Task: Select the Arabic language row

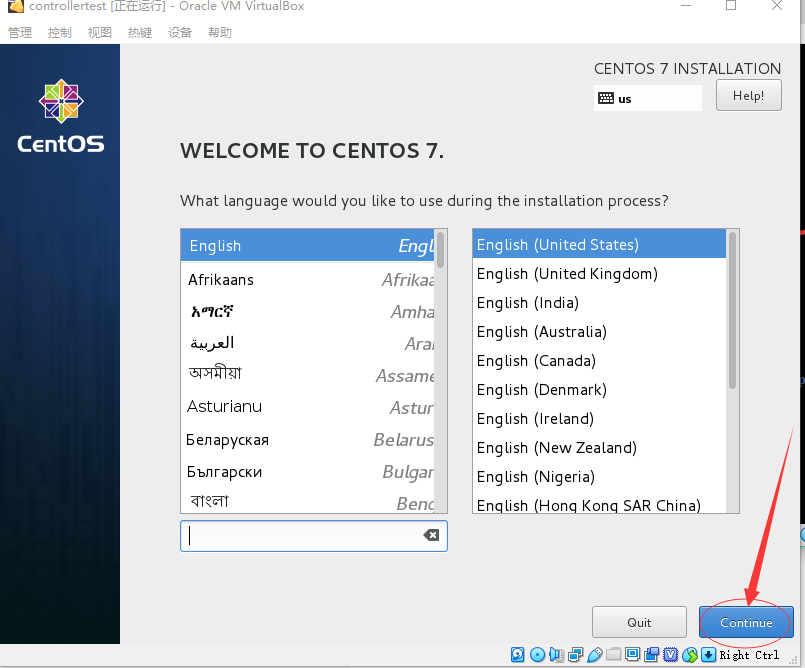Action: coord(308,343)
